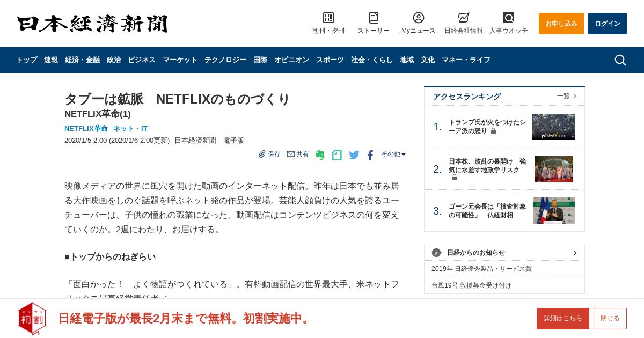Click the お申し込み subscribe button
Image resolution: width=644 pixels, height=338 pixels.
coord(561,24)
